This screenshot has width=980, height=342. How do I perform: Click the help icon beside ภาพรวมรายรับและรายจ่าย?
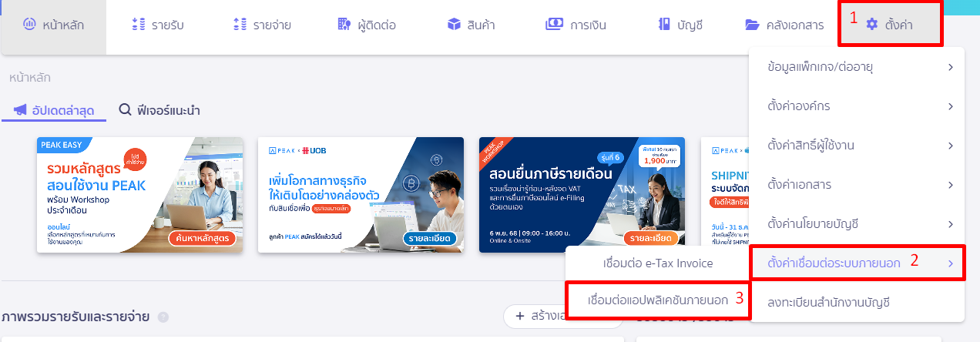(163, 317)
